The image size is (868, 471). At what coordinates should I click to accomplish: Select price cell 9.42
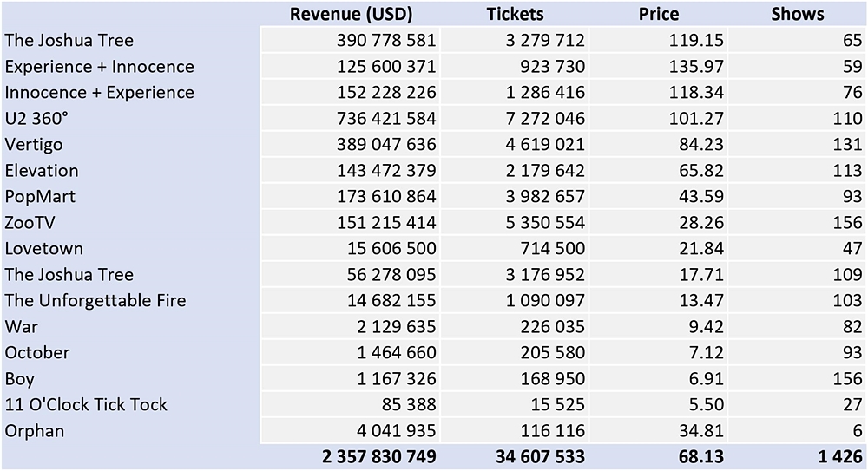[658, 326]
